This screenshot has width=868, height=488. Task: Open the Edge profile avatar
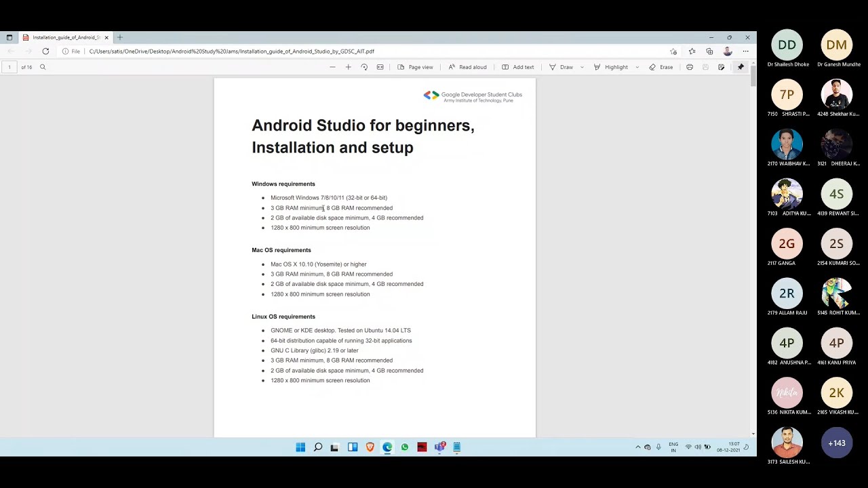coord(728,52)
